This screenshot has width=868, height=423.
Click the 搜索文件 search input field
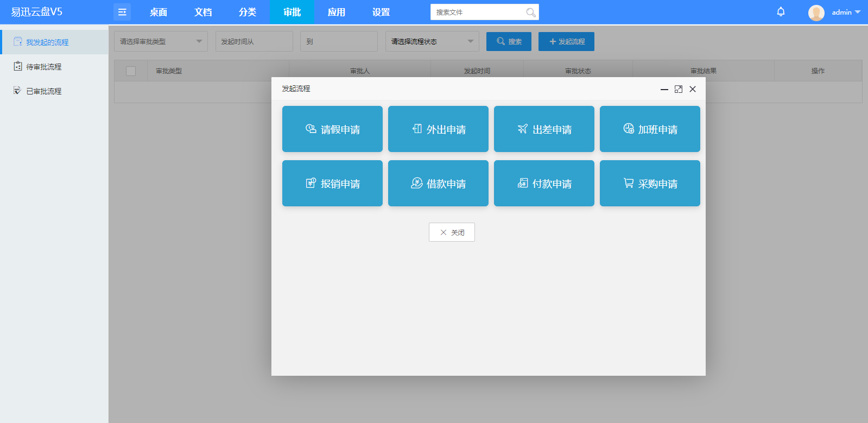(478, 12)
